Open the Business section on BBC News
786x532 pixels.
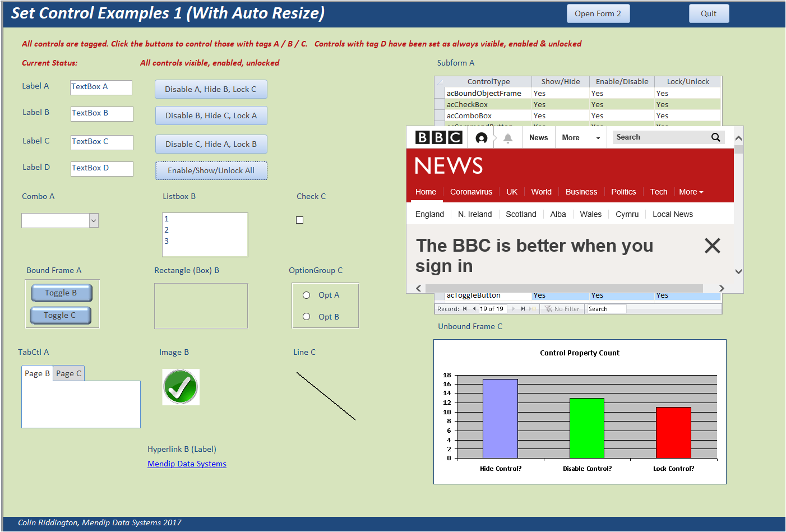point(581,192)
